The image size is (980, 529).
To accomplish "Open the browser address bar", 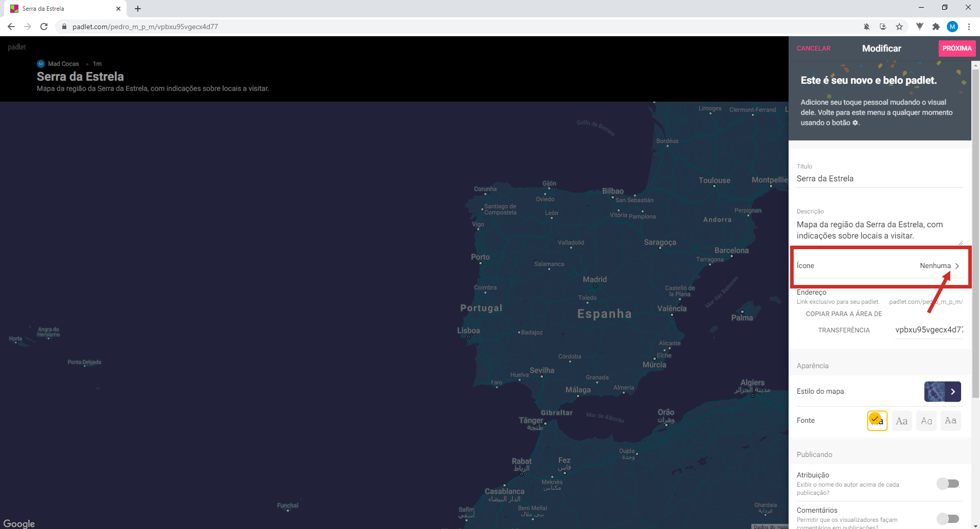I will [x=459, y=27].
